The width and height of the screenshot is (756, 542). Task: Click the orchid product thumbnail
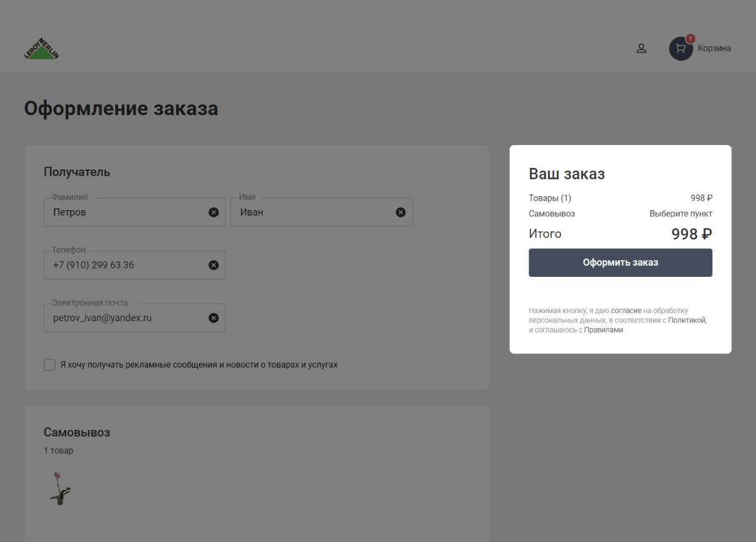tap(61, 489)
